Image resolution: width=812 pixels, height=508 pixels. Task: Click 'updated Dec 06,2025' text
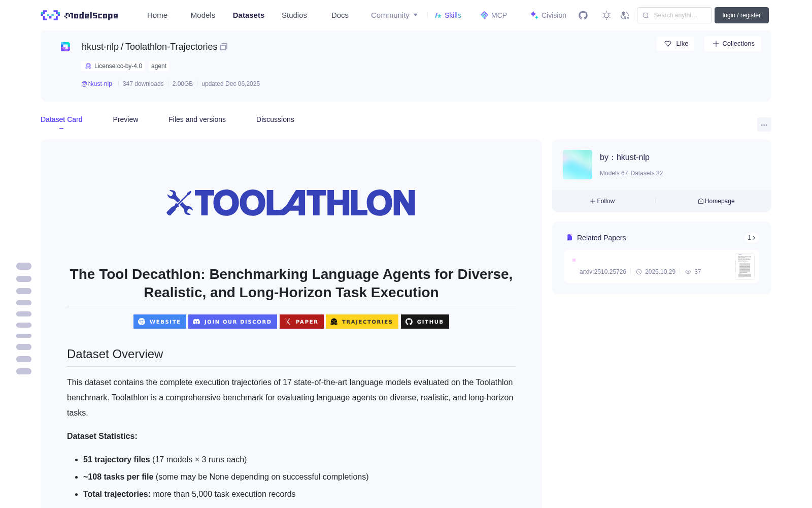(230, 84)
